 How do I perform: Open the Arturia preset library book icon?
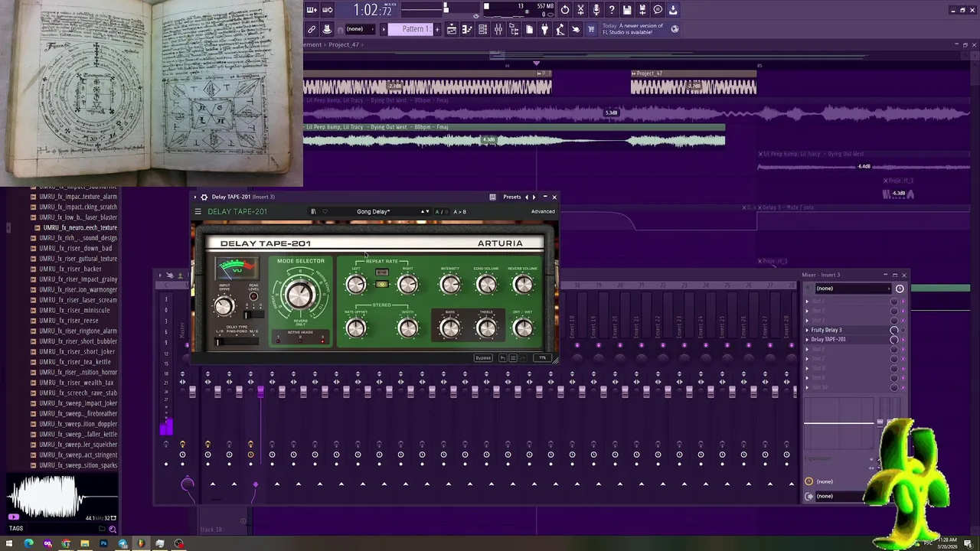tap(314, 211)
